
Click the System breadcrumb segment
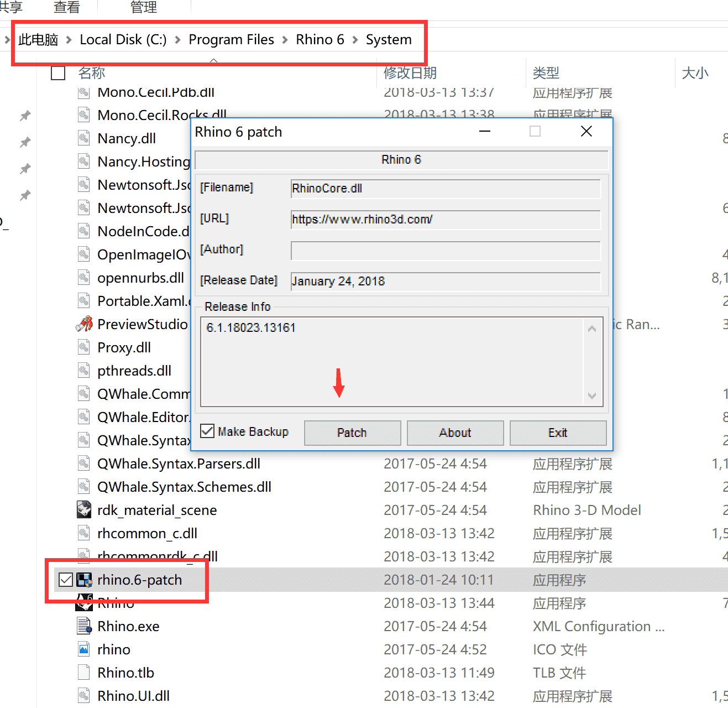(389, 40)
